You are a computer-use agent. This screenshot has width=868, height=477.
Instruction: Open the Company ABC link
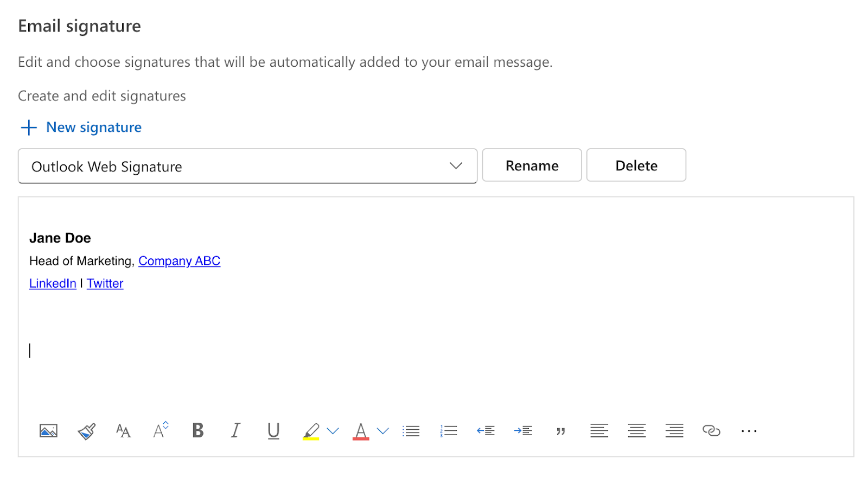[179, 261]
